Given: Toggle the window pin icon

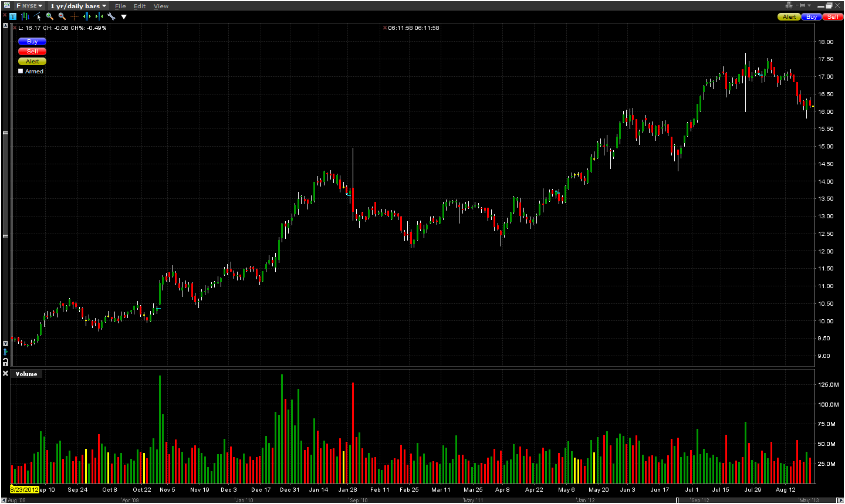Looking at the screenshot, I should [x=802, y=5].
